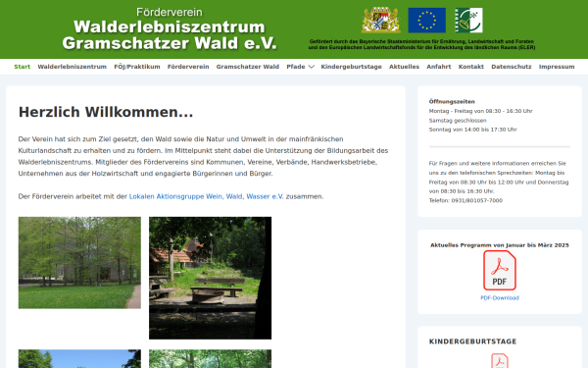Open the Förderverein menu item
Screen dimensions: 588x368
point(188,67)
